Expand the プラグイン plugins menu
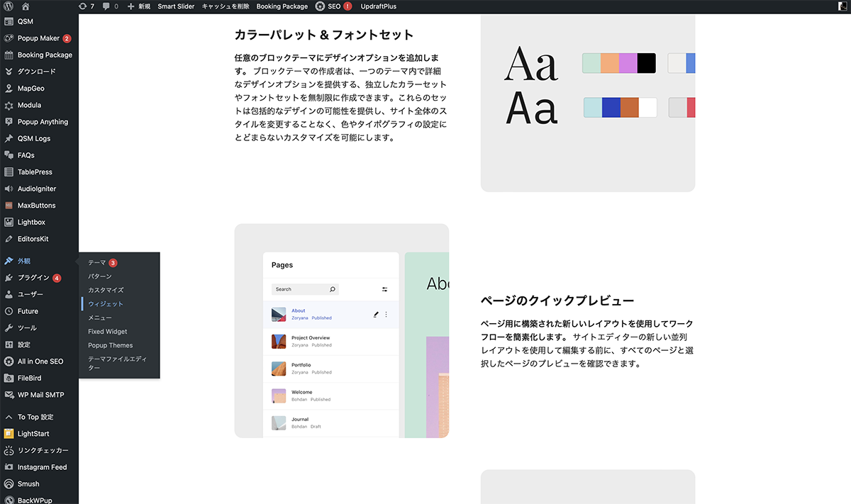Viewport: 851px width, 504px height. pyautogui.click(x=33, y=278)
